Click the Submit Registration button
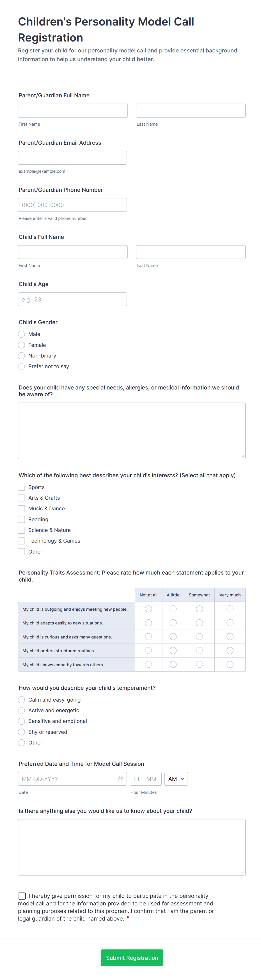 pyautogui.click(x=132, y=958)
